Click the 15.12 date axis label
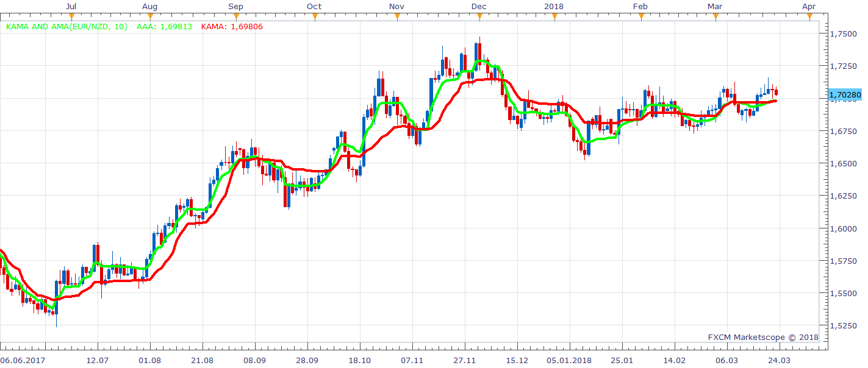The width and height of the screenshot is (868, 368). (517, 360)
